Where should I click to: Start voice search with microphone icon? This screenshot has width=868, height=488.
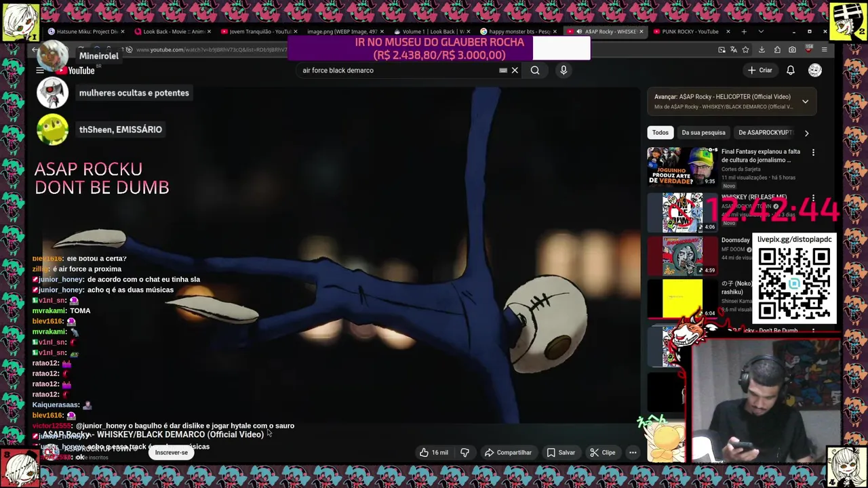[x=564, y=70]
